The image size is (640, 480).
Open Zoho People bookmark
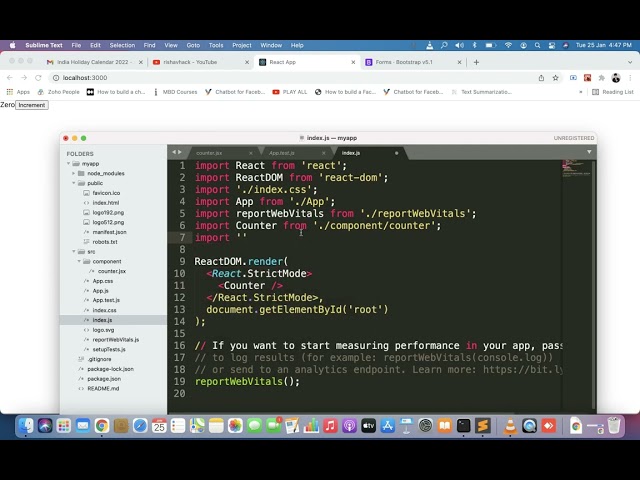(58, 92)
